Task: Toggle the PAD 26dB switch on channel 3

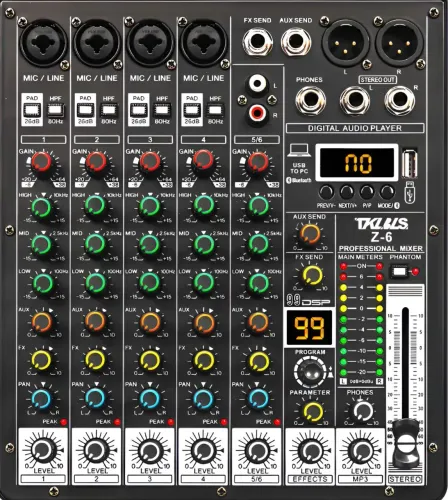Action: click(x=139, y=109)
